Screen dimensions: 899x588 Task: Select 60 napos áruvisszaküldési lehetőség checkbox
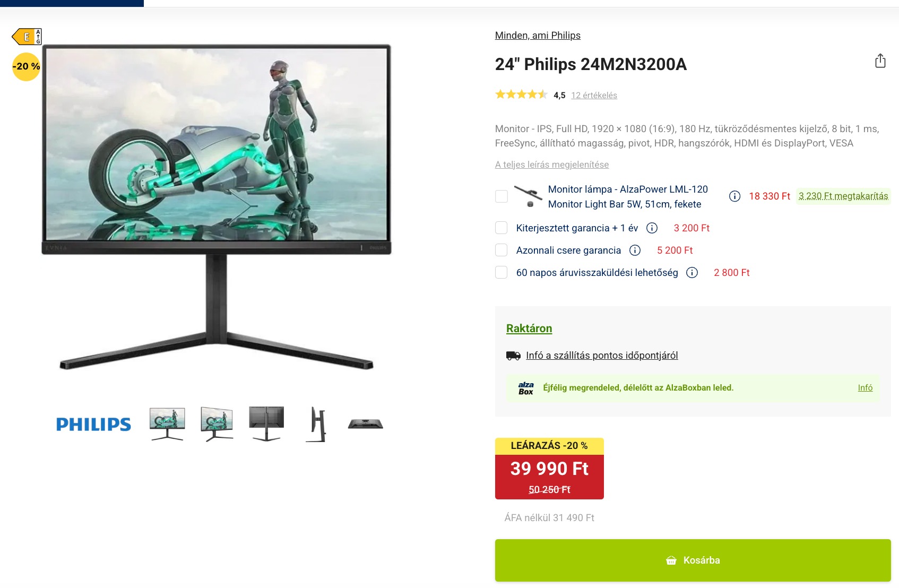[502, 273]
